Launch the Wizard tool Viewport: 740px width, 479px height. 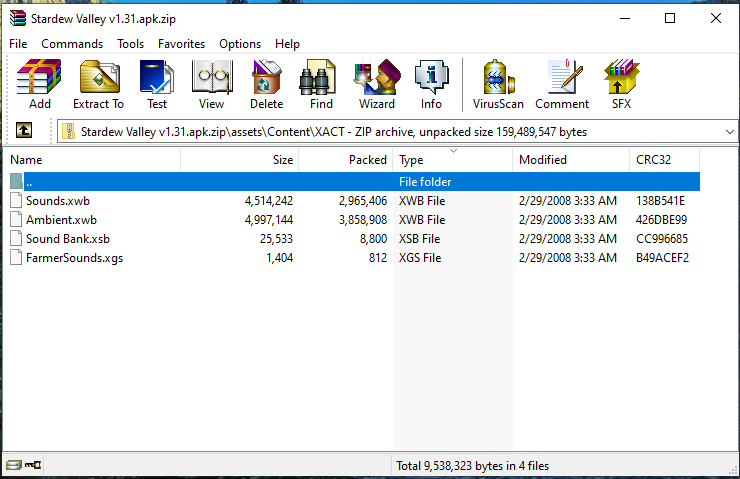(x=377, y=84)
